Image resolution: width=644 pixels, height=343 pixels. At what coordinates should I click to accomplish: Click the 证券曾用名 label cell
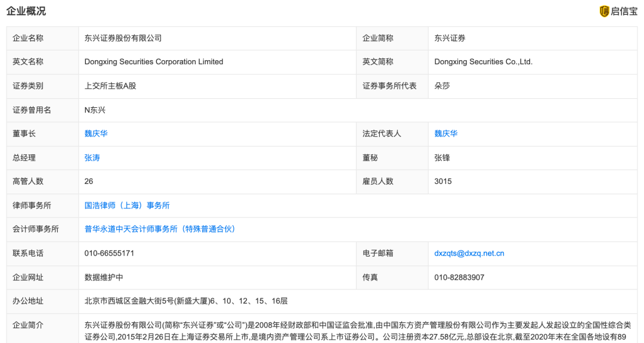(x=42, y=110)
